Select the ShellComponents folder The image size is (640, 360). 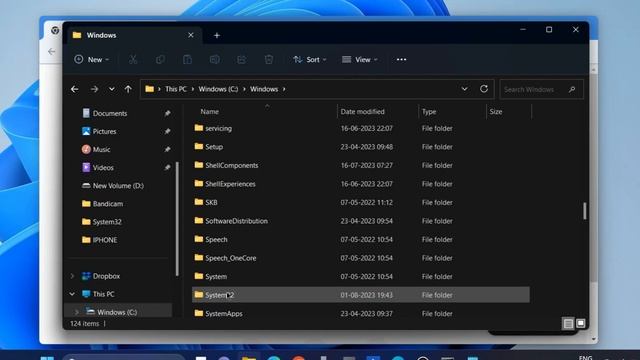361,165
